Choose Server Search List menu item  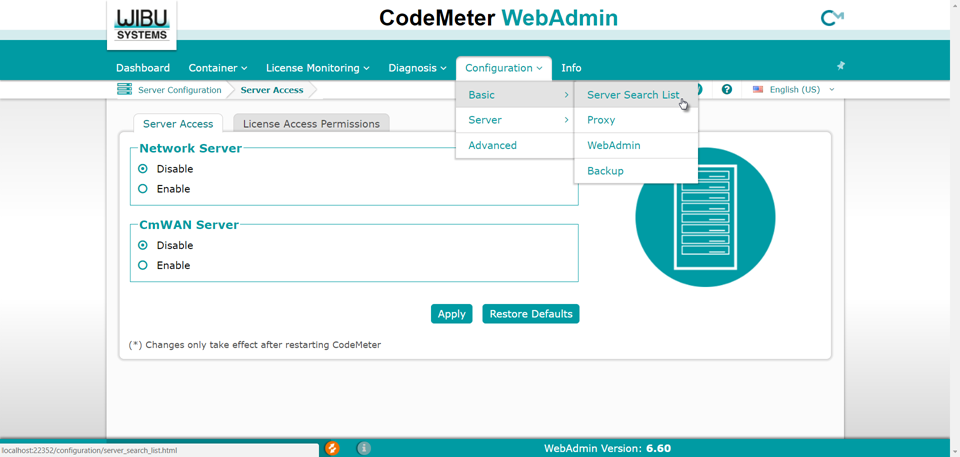pyautogui.click(x=633, y=95)
